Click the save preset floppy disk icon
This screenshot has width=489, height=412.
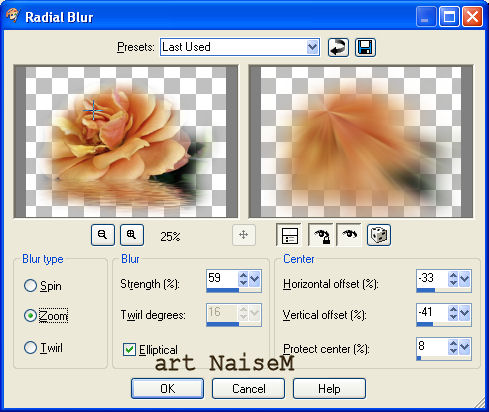(x=365, y=47)
